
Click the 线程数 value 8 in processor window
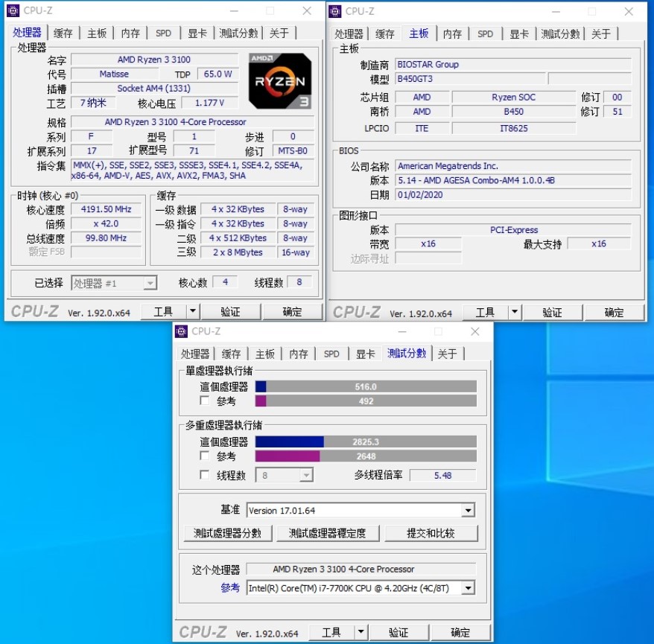pyautogui.click(x=299, y=282)
